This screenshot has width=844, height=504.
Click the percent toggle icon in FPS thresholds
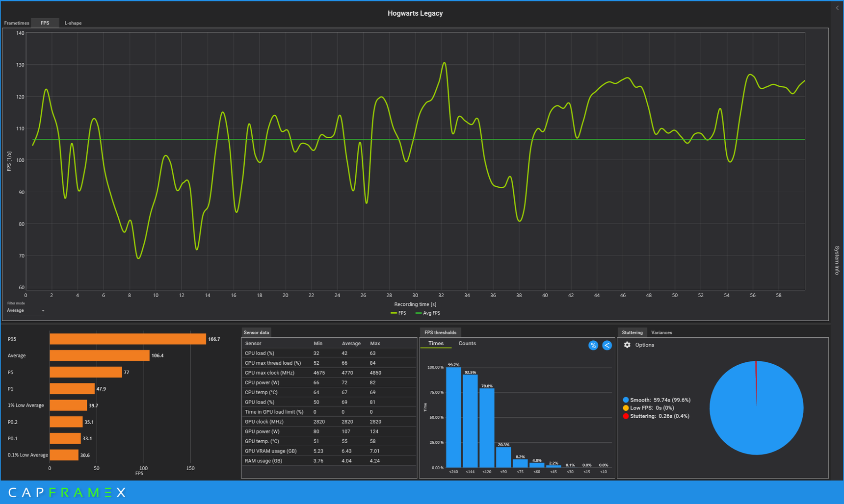tap(593, 345)
